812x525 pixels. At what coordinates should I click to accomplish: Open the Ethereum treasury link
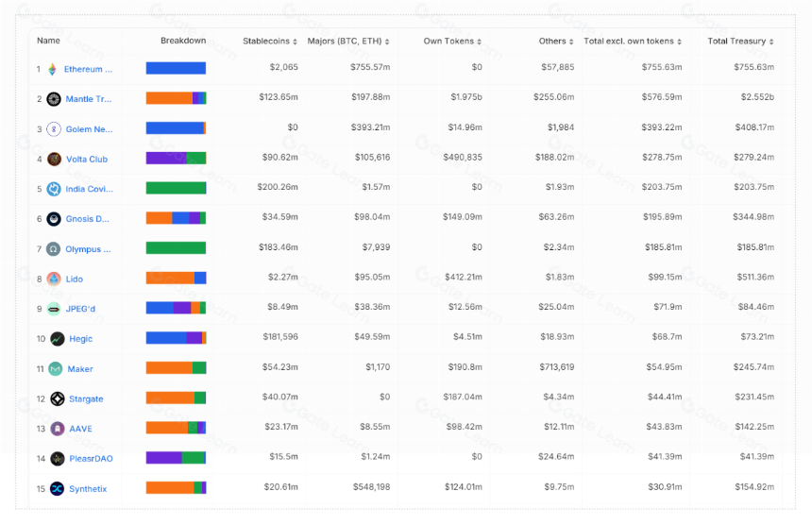coord(88,69)
